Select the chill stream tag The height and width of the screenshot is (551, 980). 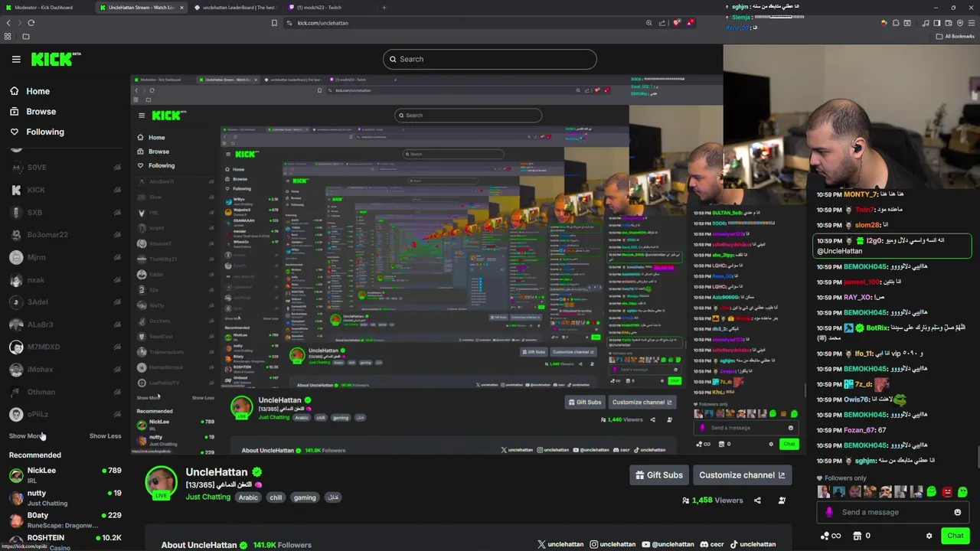pos(276,497)
